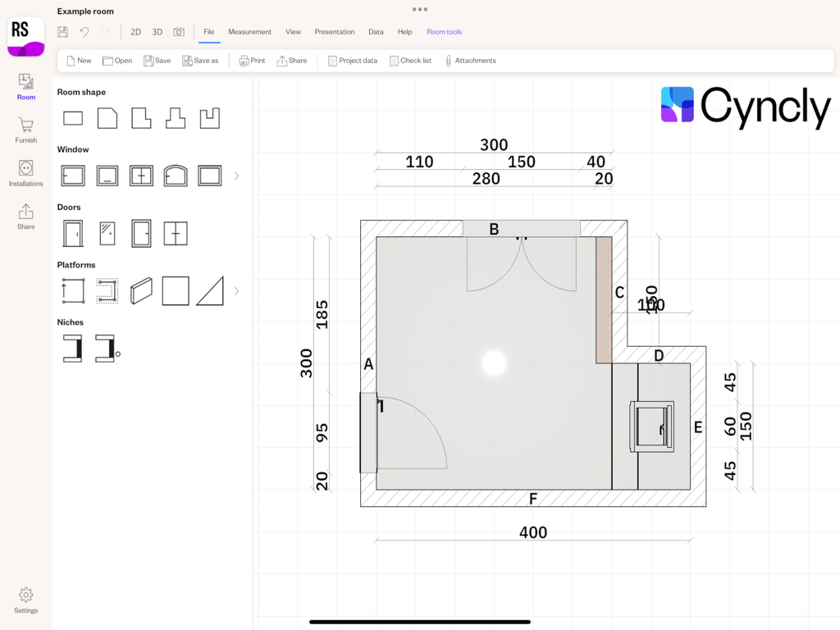Open the Furnish section in the sidebar
Screen dimensions: 840x630
pyautogui.click(x=25, y=131)
